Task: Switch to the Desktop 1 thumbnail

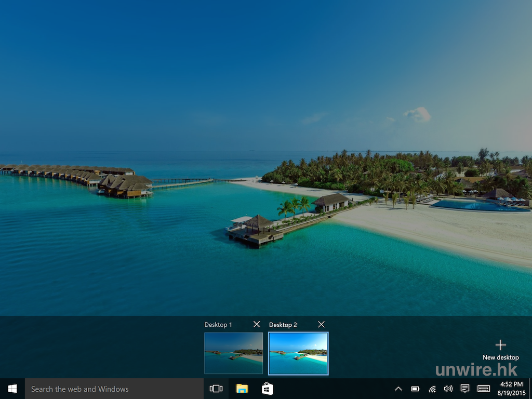Action: [x=234, y=353]
